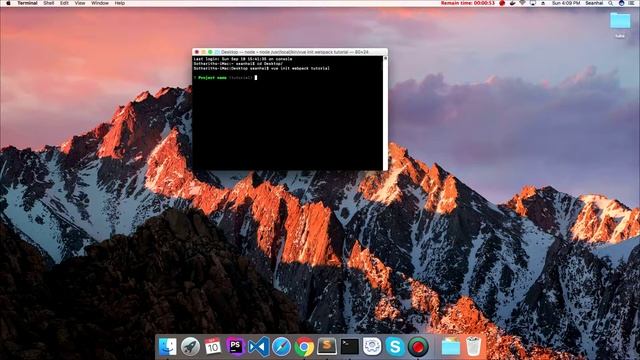Viewport: 640px width, 360px height.
Task: Open PhpStorm from the Dock
Action: click(236, 347)
